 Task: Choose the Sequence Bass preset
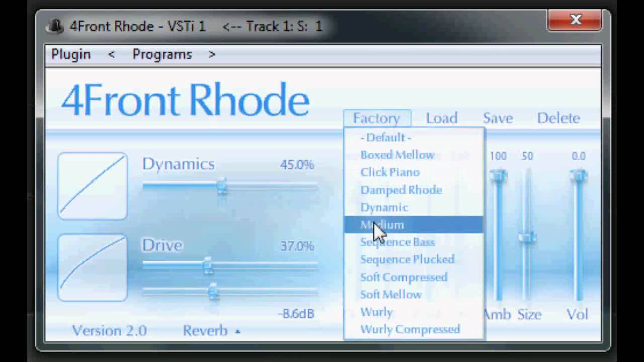pyautogui.click(x=414, y=242)
